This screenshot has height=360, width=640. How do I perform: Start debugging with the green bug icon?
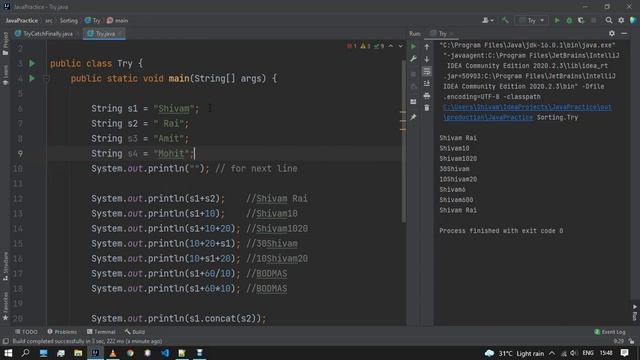569,20
